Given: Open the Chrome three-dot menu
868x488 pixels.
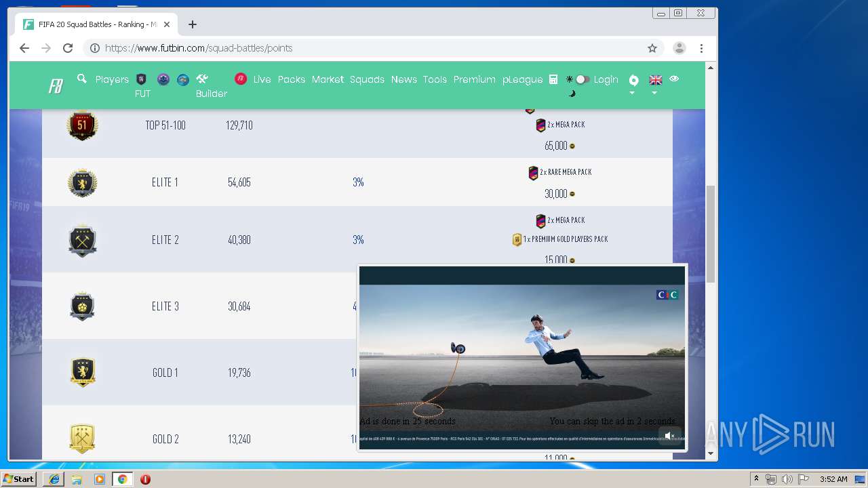Looking at the screenshot, I should coord(701,48).
